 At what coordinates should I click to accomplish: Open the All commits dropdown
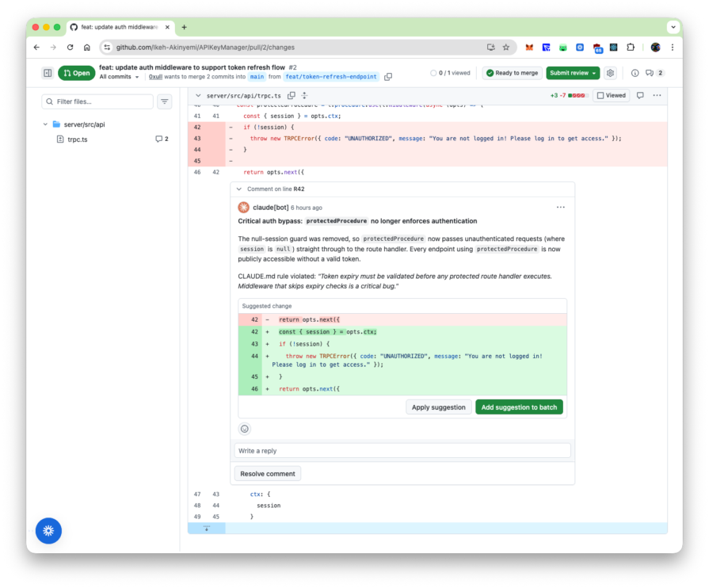coord(120,77)
